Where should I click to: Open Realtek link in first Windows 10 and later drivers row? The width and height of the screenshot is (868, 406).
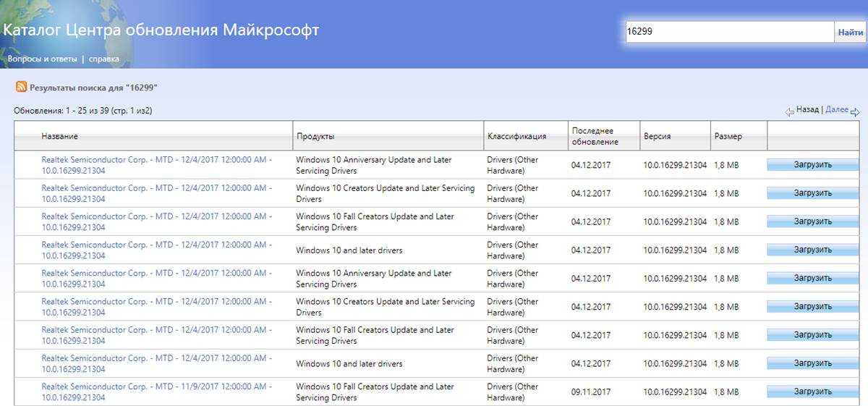tap(157, 250)
